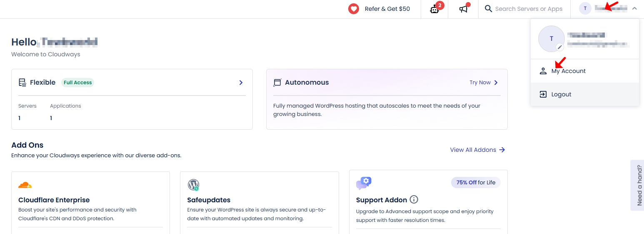The image size is (644, 234).
Task: Click the Try Now link
Action: click(x=480, y=83)
